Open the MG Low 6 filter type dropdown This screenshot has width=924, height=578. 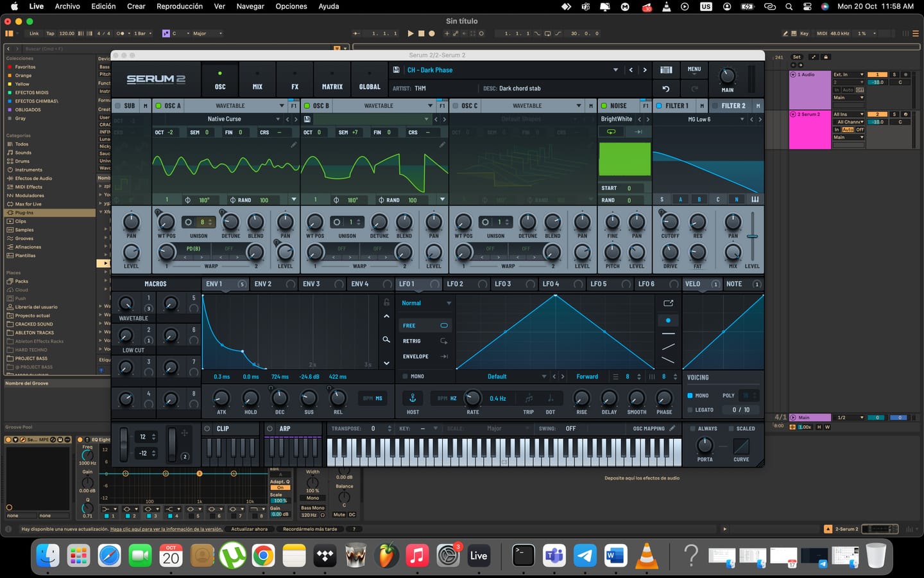(742, 119)
